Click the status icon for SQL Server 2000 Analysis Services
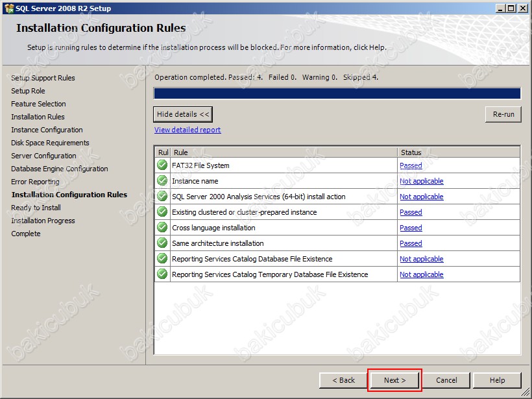This screenshot has width=532, height=399. [x=162, y=197]
